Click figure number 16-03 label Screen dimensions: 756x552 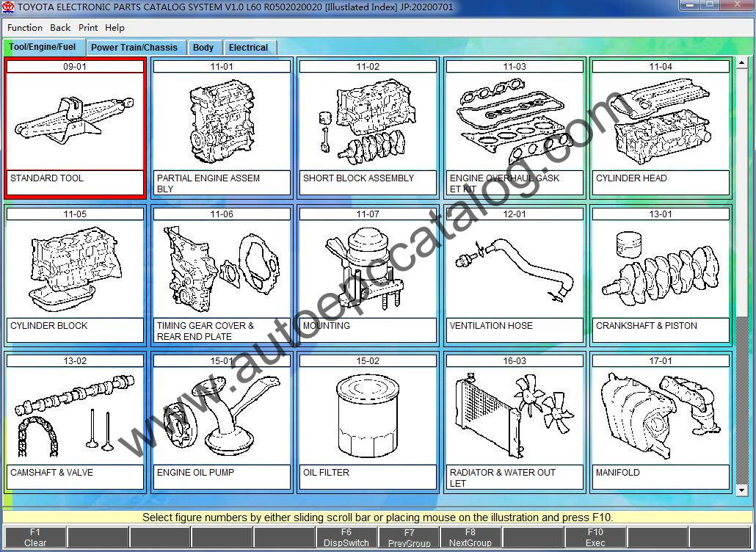[x=515, y=361]
